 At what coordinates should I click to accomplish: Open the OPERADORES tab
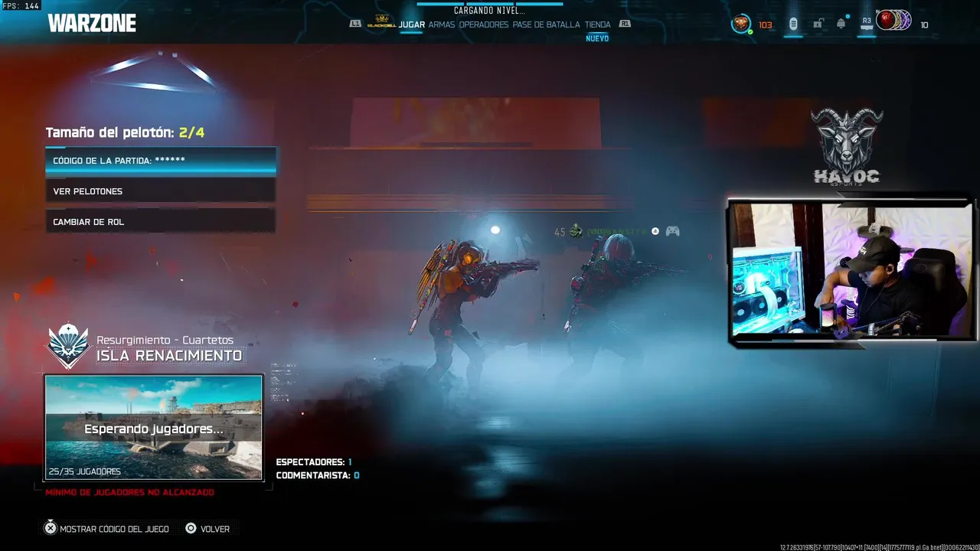[x=484, y=24]
